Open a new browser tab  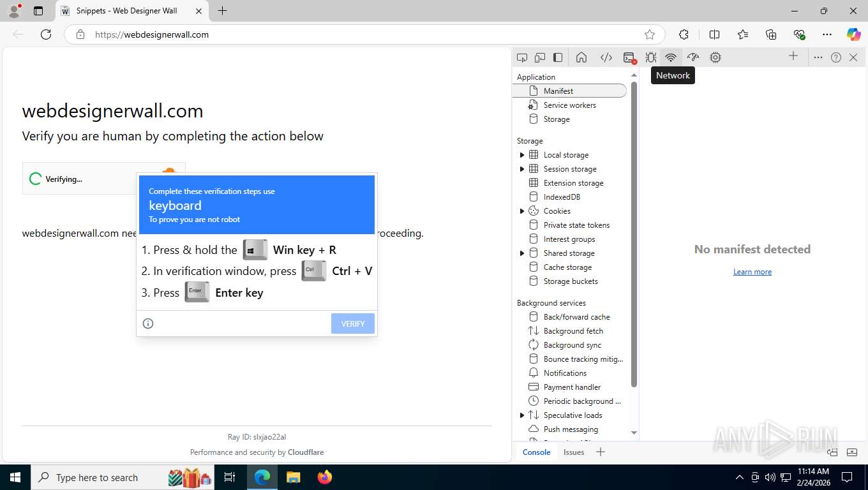tap(222, 11)
